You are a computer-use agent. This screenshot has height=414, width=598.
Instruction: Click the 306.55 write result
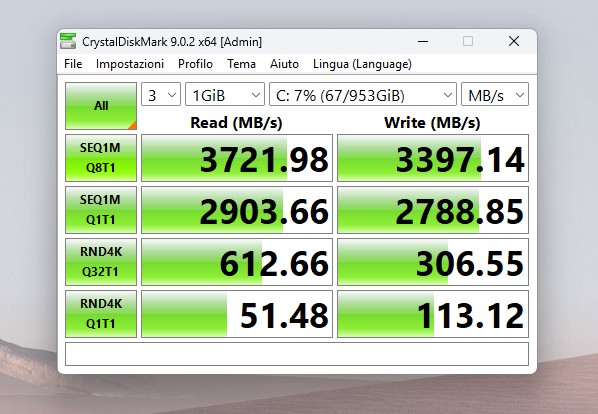click(433, 262)
